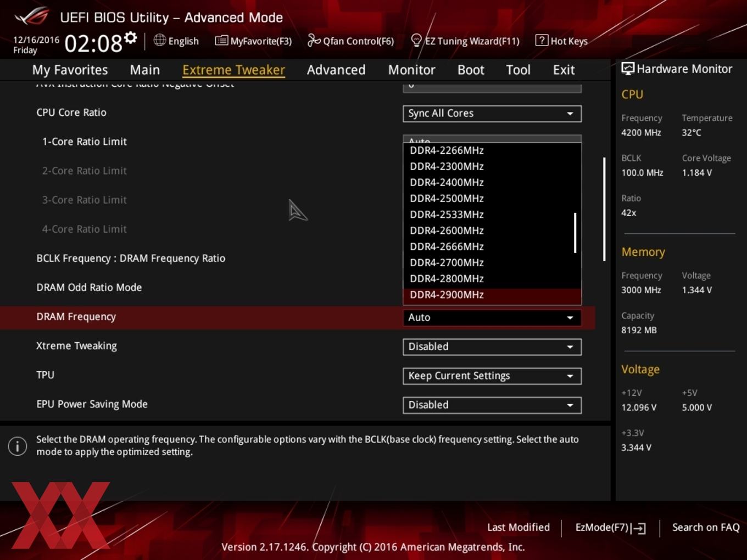Click CPU frequency 4200 MHz value
The height and width of the screenshot is (560, 747).
pos(641,132)
